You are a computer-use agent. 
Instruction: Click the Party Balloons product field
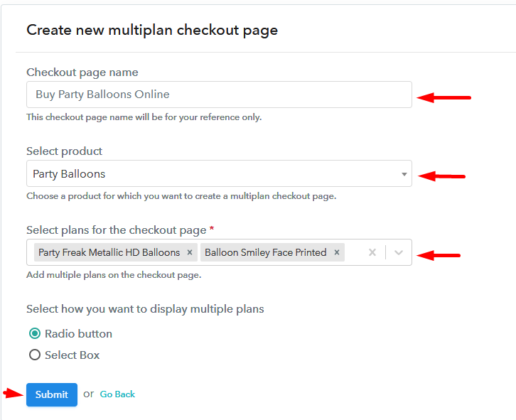213,174
